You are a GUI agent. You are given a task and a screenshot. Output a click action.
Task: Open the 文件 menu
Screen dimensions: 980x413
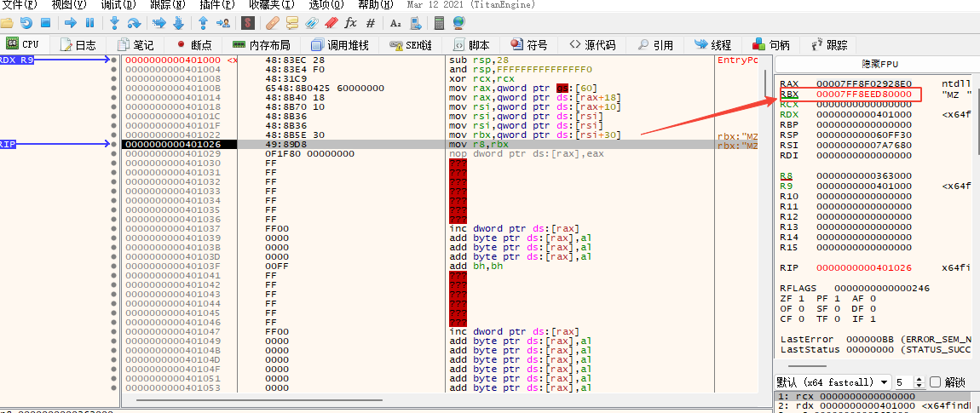pos(20,5)
